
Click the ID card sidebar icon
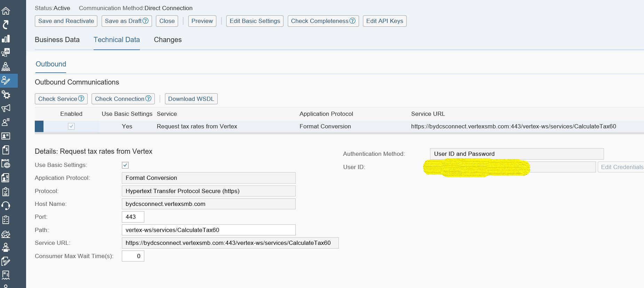6,136
